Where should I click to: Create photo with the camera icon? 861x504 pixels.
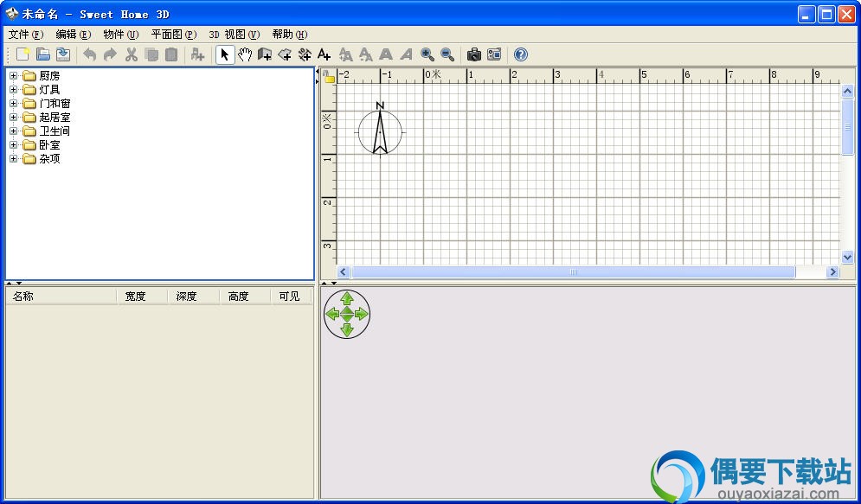tap(474, 54)
